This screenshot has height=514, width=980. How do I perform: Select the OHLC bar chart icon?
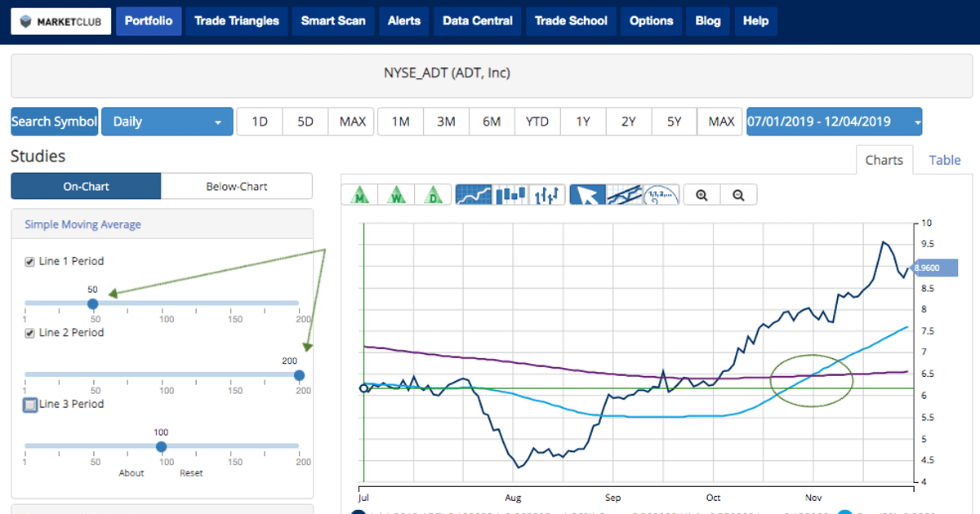tap(546, 194)
